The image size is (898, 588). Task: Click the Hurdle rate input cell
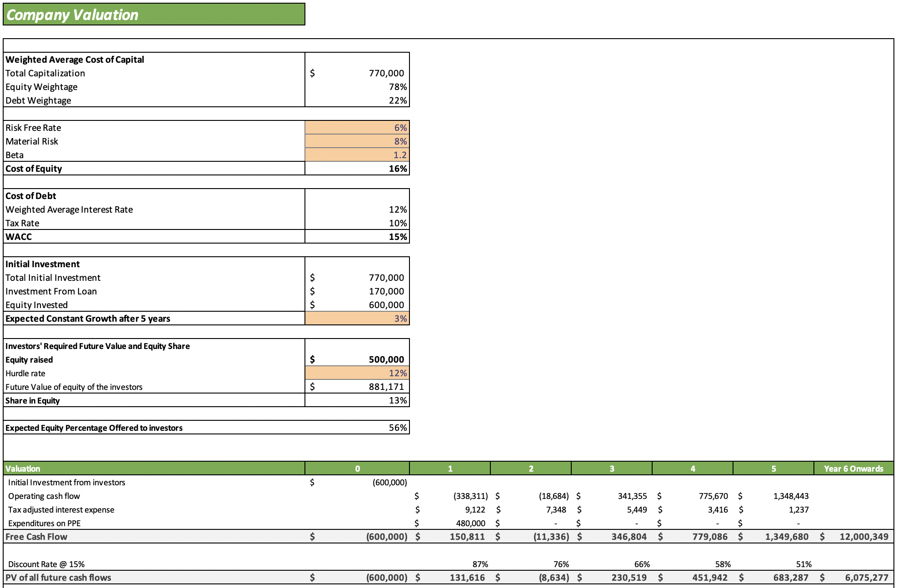click(x=358, y=373)
